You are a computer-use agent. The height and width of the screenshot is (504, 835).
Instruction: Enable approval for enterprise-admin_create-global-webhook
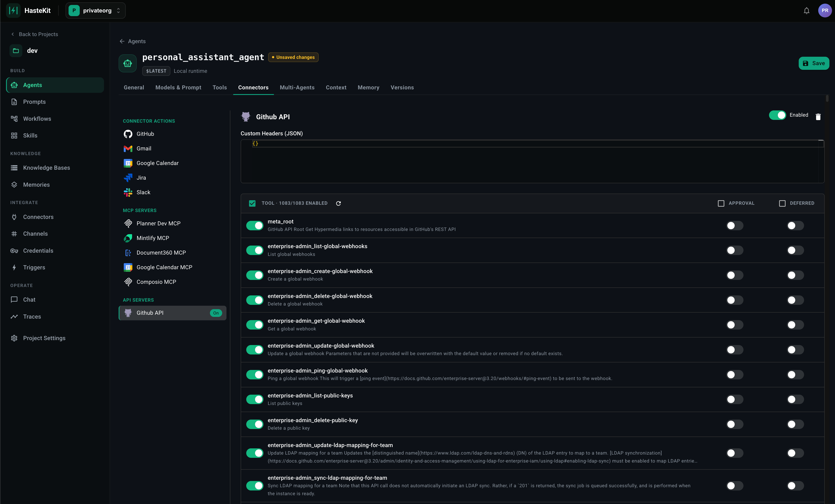(735, 275)
